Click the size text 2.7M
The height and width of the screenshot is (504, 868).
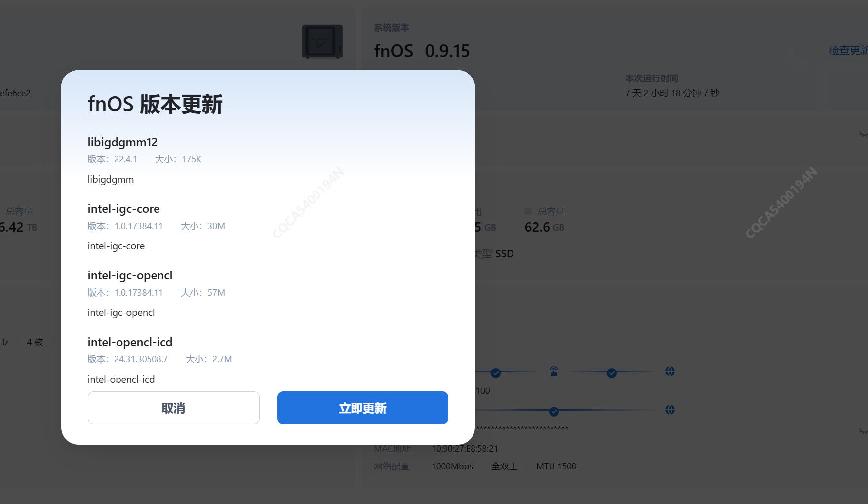point(222,359)
